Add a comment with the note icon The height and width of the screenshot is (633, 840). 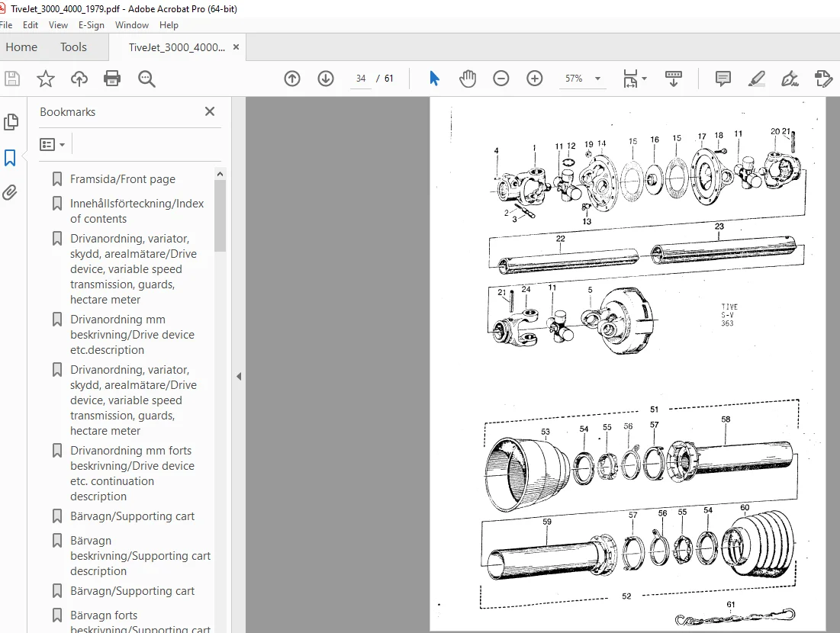(723, 79)
